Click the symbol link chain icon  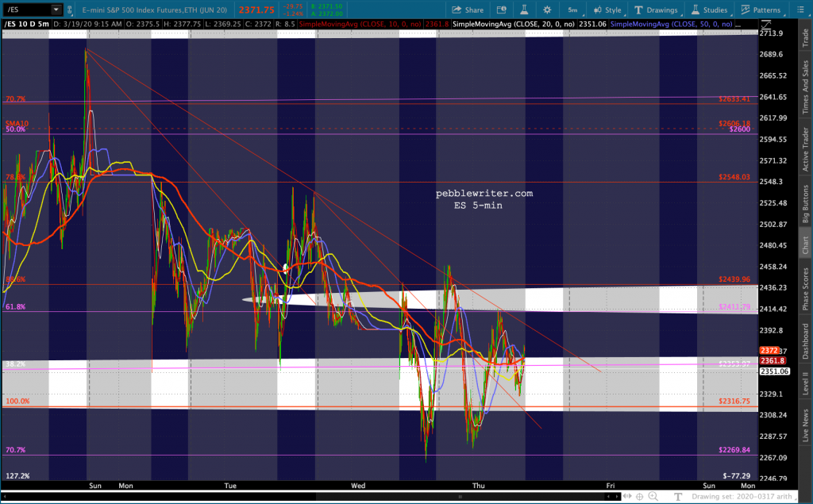(x=70, y=10)
